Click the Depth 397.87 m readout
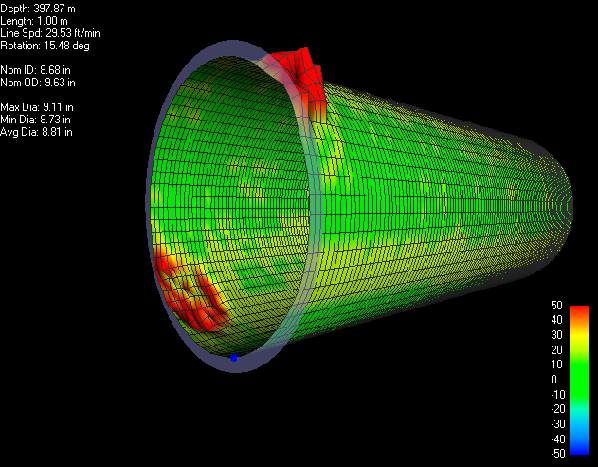Viewport: 598px width, 467px height. pos(38,9)
